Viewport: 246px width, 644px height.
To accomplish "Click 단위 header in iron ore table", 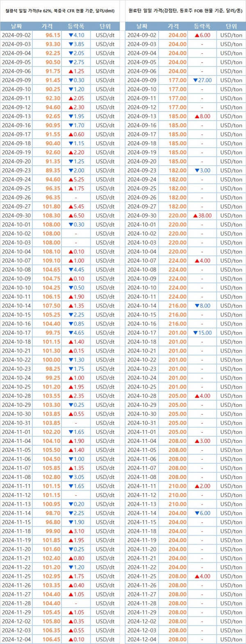I will coord(105,26).
